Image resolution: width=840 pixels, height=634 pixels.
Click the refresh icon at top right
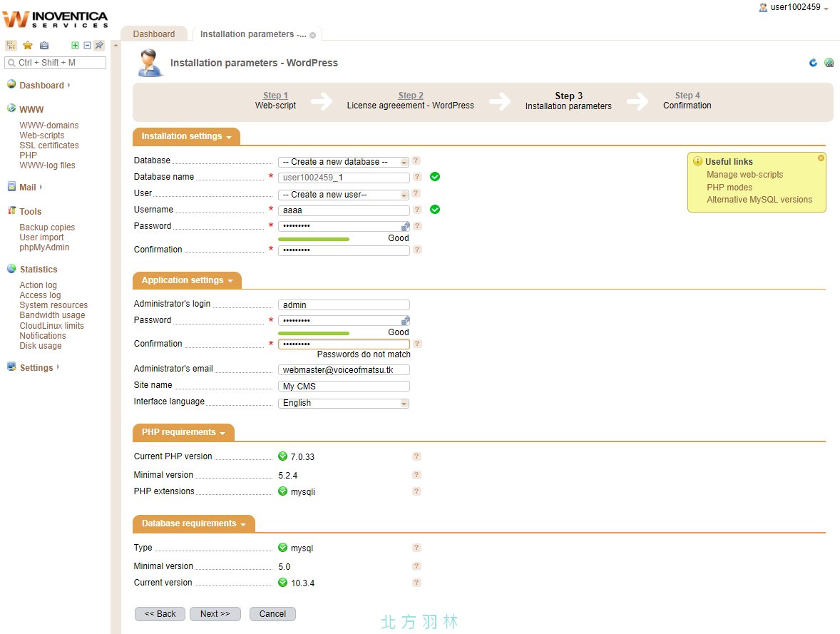[813, 63]
